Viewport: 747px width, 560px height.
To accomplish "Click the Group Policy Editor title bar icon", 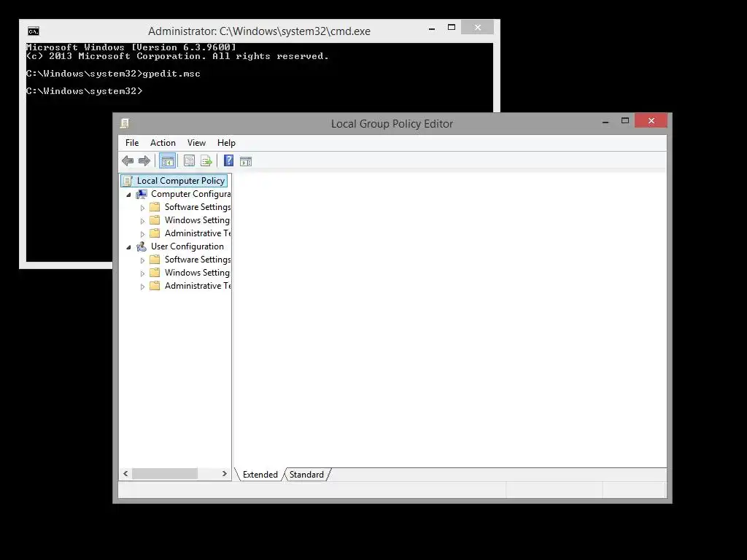I will pos(124,123).
